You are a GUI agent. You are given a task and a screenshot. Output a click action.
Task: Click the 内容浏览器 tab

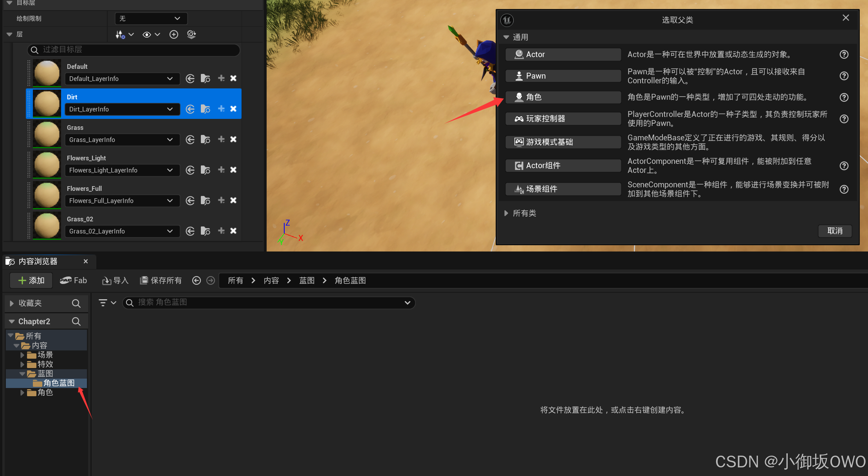point(38,261)
